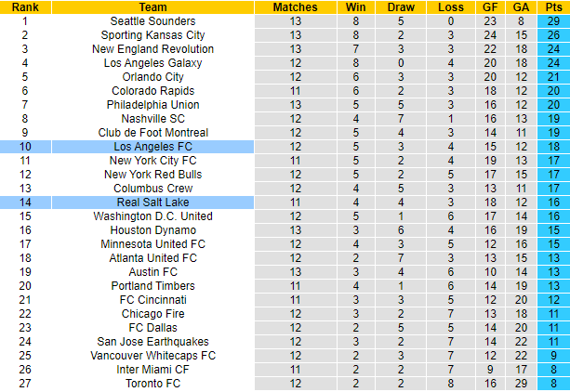570x392 pixels.
Task: Click the Matches column header
Action: (x=296, y=7)
